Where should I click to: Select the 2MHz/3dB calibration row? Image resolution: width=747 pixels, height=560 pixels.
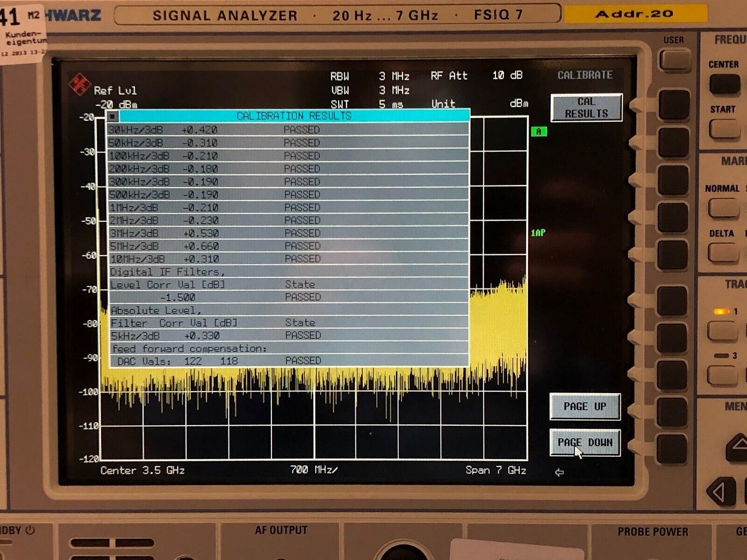click(288, 220)
